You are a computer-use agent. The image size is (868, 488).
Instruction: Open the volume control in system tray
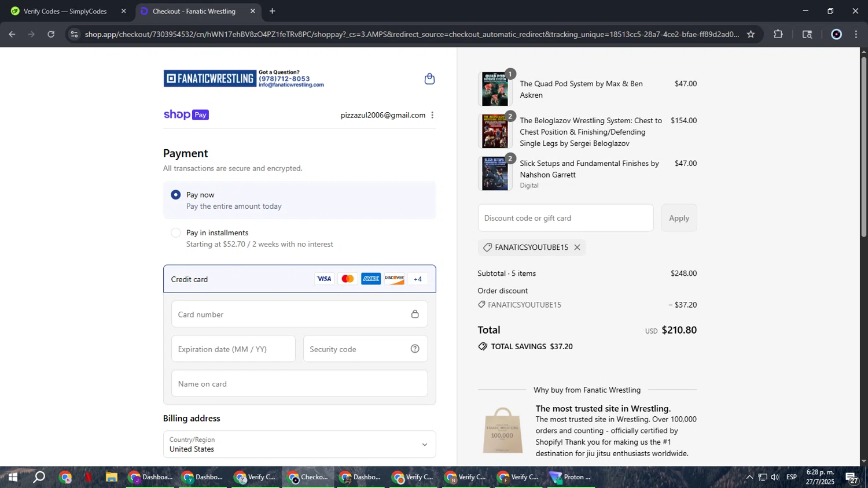[775, 478]
